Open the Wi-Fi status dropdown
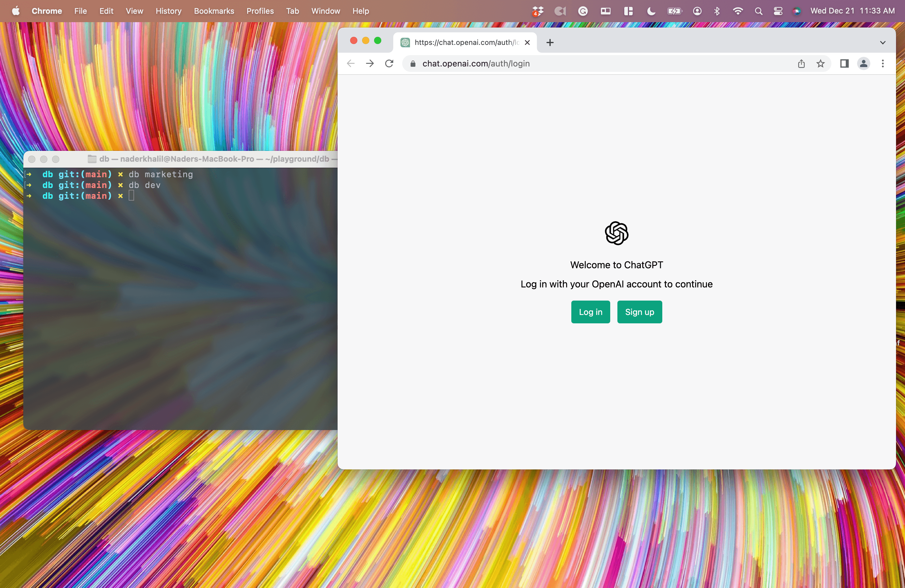The height and width of the screenshot is (588, 905). (x=737, y=11)
